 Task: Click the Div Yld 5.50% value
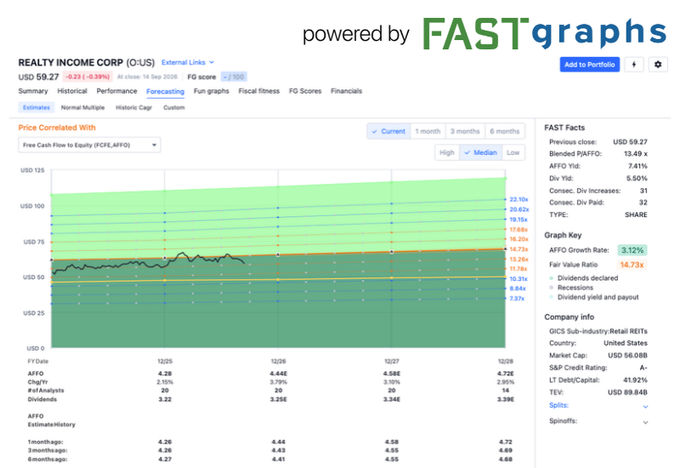pyautogui.click(x=637, y=179)
